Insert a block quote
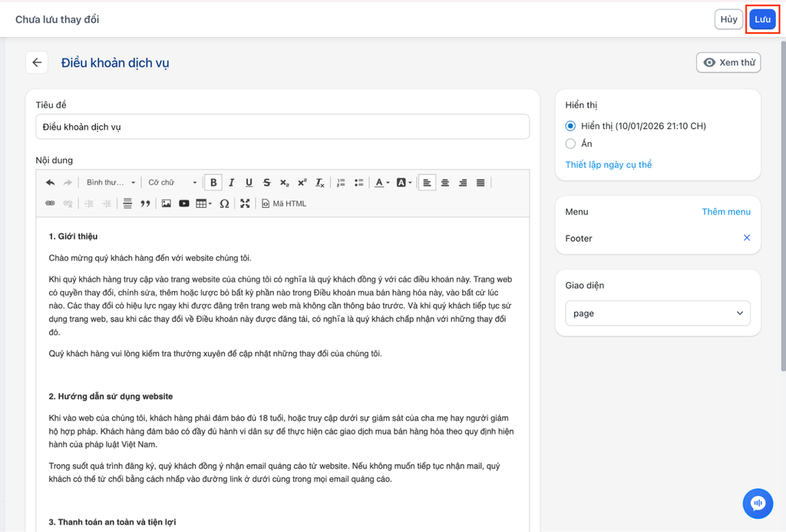Viewport: 786px width, 532px height. click(145, 203)
